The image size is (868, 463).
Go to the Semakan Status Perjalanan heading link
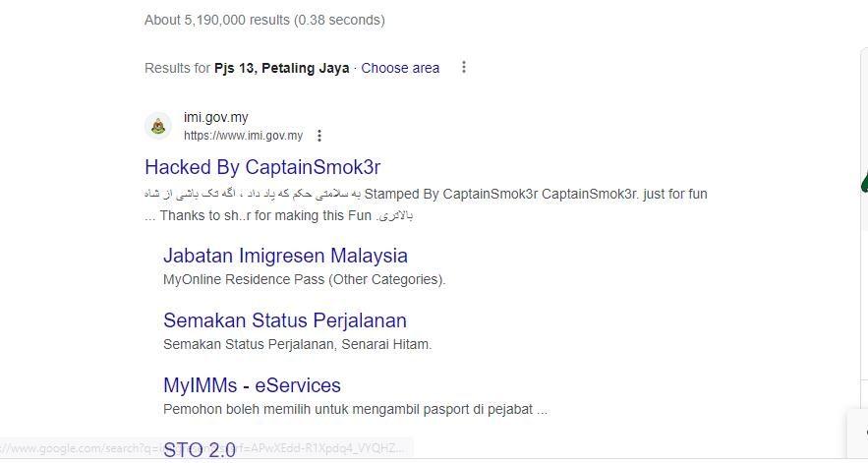coord(284,320)
